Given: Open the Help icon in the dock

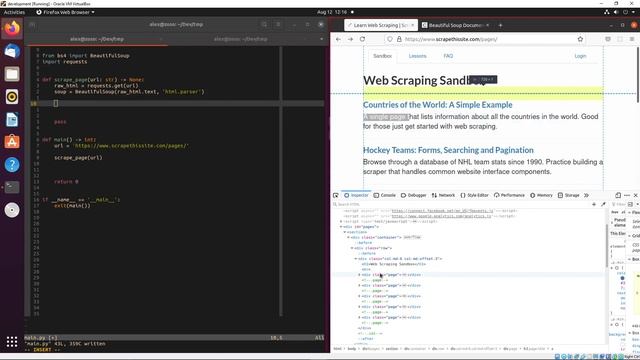Looking at the screenshot, I should tap(12, 164).
